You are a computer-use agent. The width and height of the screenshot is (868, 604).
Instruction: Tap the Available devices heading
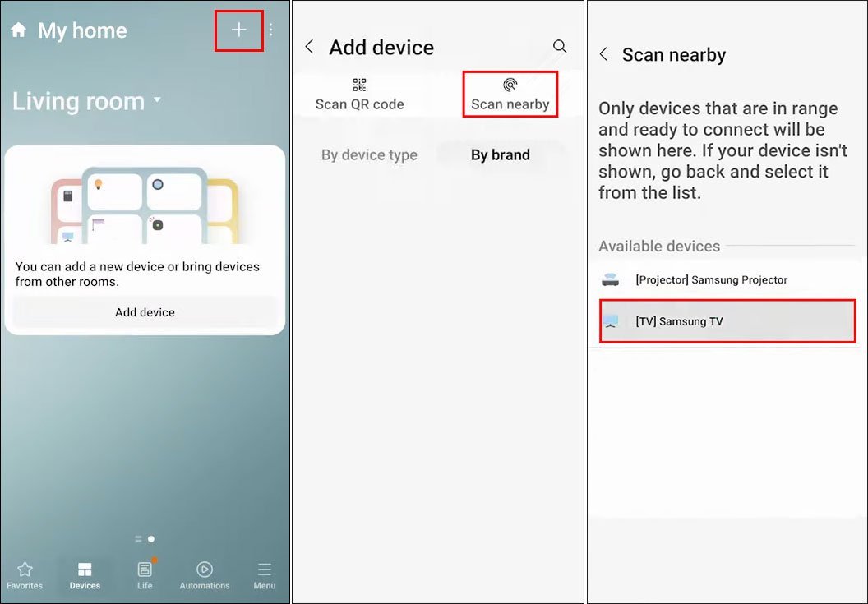click(658, 246)
